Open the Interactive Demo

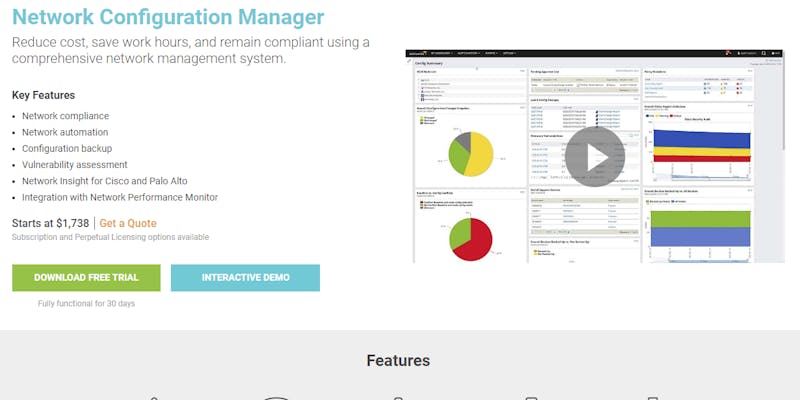coord(245,278)
